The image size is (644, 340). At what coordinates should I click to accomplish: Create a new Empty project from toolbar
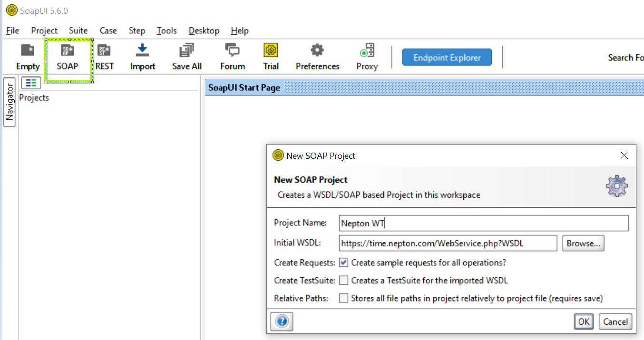(x=28, y=57)
